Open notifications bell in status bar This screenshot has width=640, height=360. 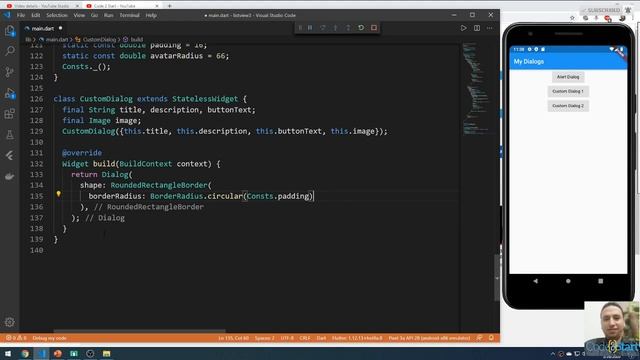pos(491,338)
